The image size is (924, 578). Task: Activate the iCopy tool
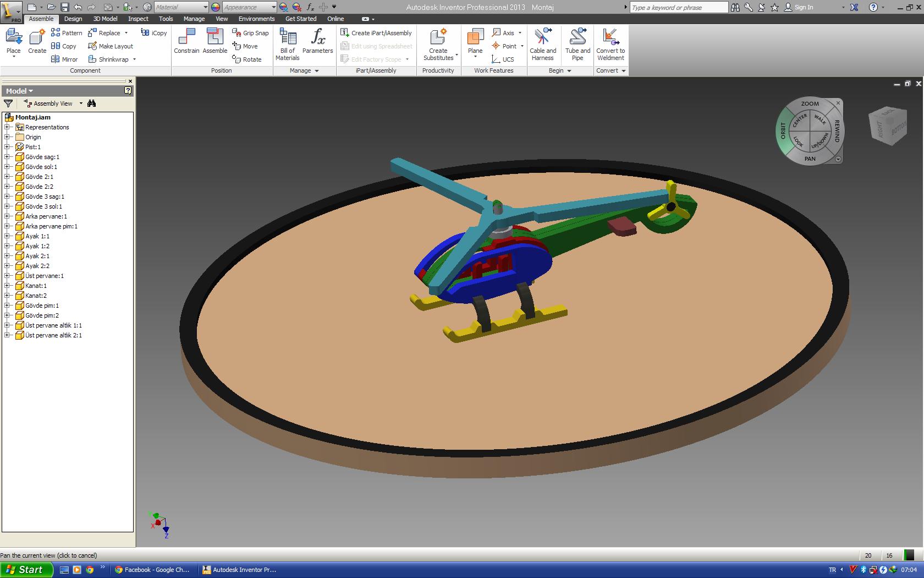(x=154, y=33)
